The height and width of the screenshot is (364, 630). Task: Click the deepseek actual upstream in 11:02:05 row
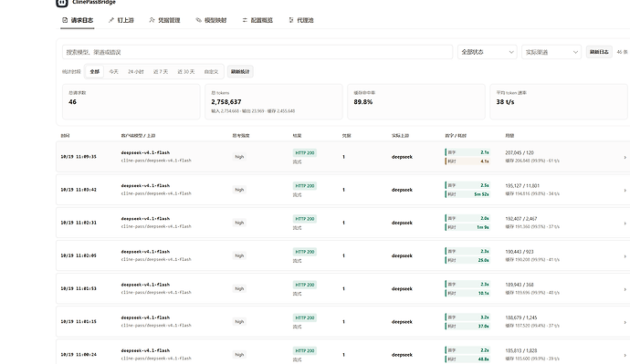point(402,255)
